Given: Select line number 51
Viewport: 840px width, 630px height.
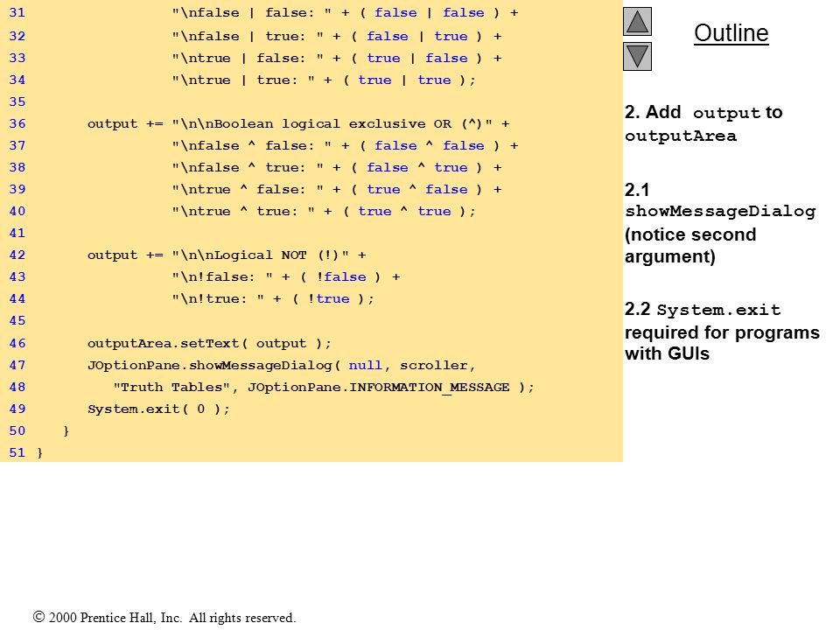Looking at the screenshot, I should 17,452.
